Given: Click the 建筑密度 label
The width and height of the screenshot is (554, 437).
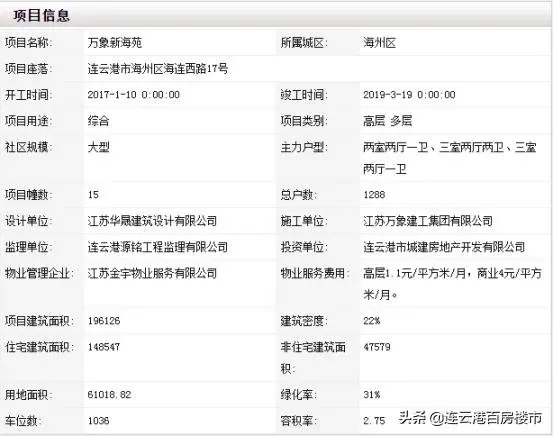Looking at the screenshot, I should 304,321.
